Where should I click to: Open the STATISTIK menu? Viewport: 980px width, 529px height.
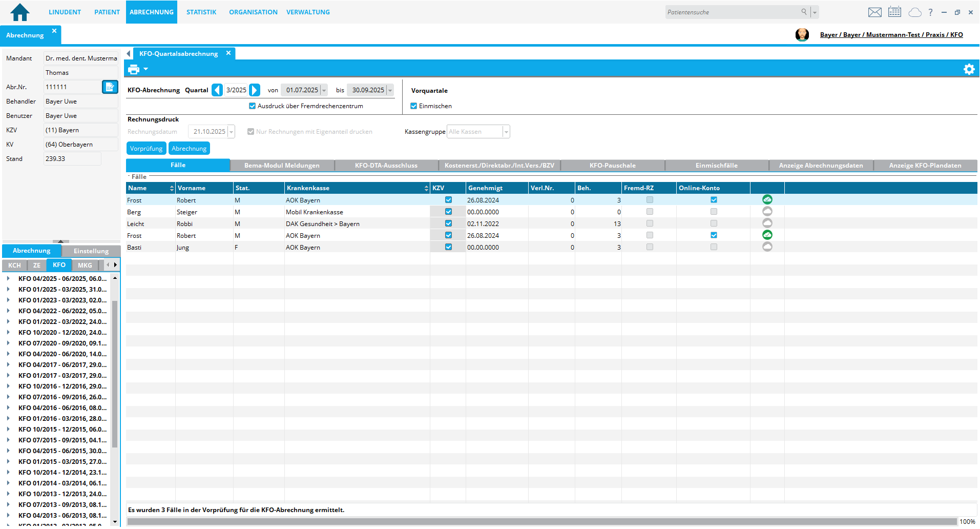pyautogui.click(x=201, y=12)
